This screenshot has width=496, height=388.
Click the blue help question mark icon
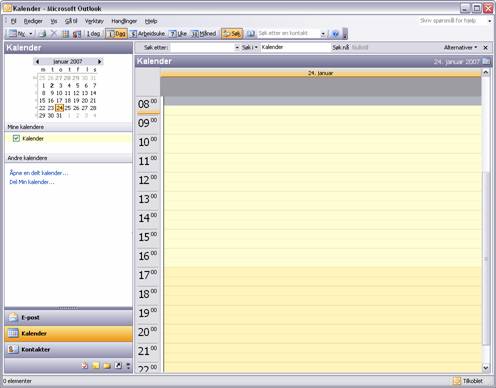[336, 34]
